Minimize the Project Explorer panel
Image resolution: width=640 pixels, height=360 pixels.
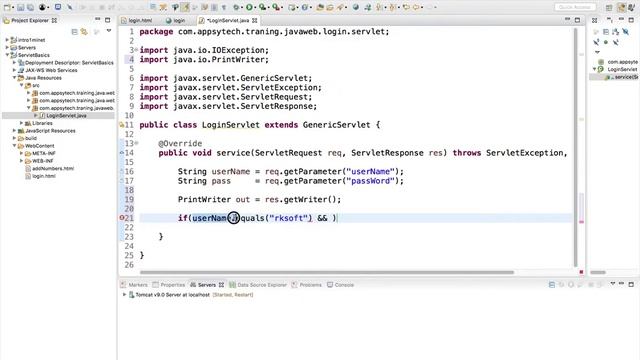click(x=98, y=20)
